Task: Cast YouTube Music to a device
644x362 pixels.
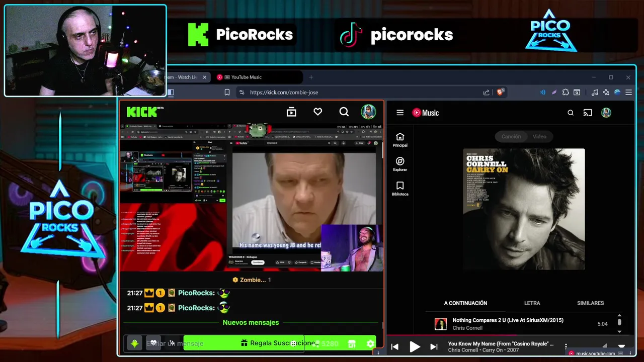Action: [588, 113]
